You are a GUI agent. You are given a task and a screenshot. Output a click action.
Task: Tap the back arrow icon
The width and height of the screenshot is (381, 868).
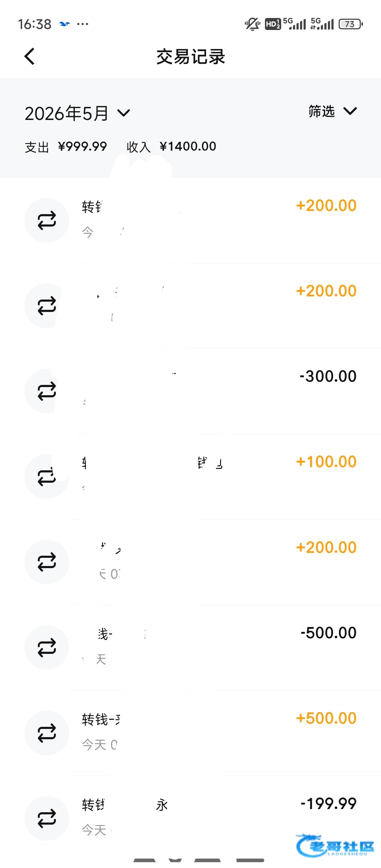pos(30,56)
